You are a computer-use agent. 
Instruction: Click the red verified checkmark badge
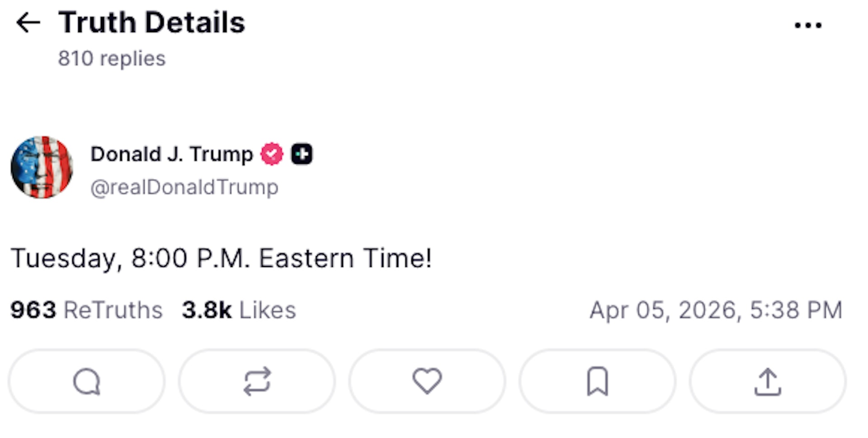(272, 153)
